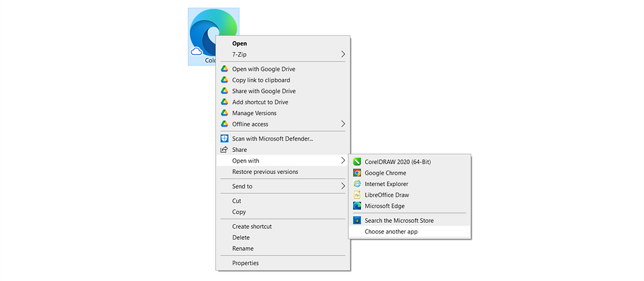Expand the Send to submenu arrow

[x=343, y=186]
